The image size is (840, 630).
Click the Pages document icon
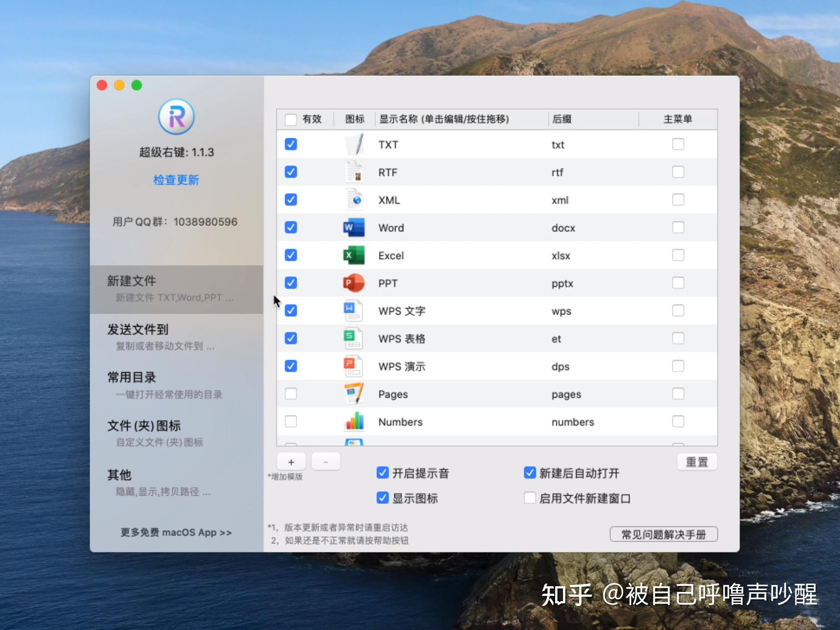tap(353, 394)
